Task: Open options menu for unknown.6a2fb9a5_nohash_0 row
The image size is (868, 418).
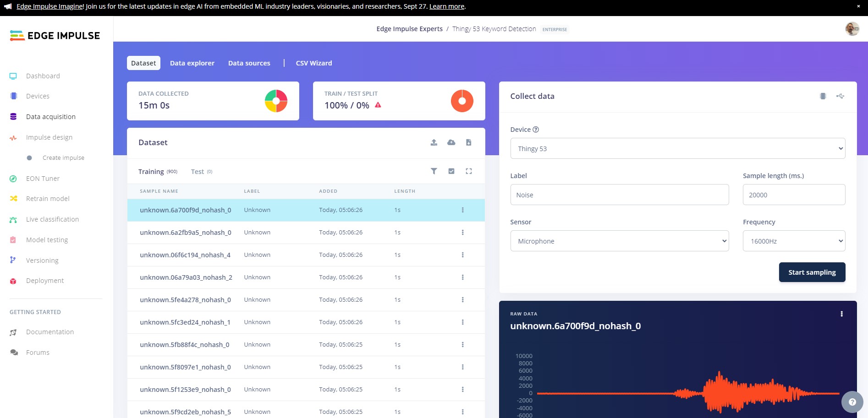Action: pos(462,233)
